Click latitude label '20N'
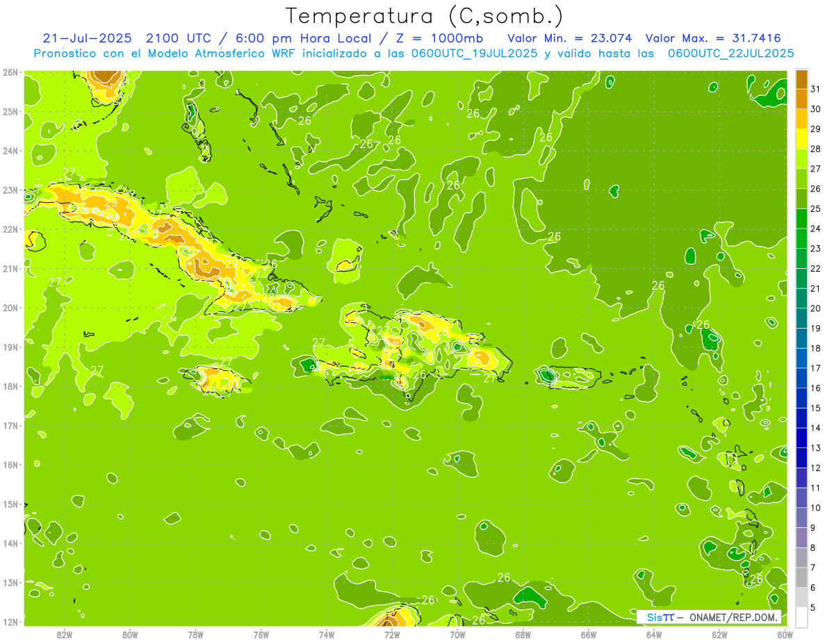 point(10,308)
